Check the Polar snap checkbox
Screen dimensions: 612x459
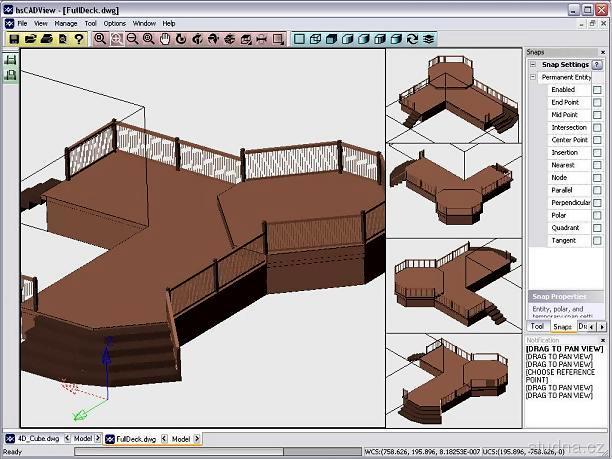pyautogui.click(x=597, y=215)
